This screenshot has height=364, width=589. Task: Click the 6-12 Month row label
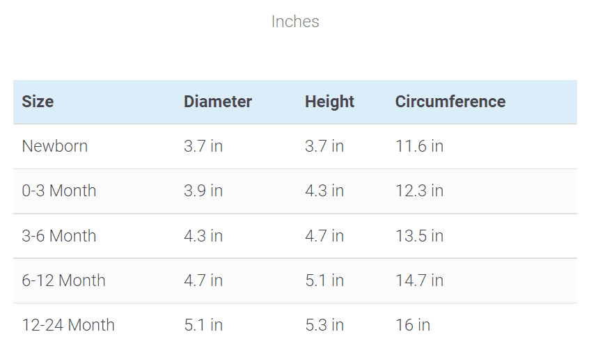[64, 280]
